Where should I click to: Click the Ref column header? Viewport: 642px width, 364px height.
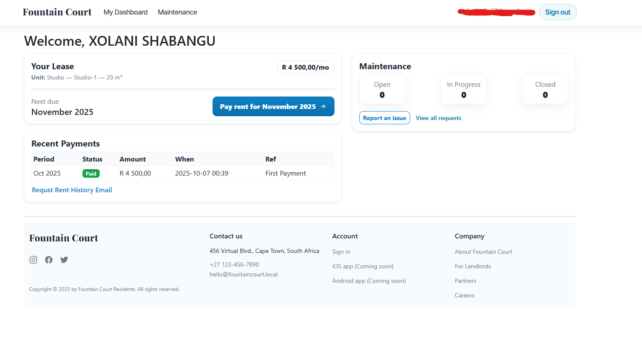coord(270,159)
